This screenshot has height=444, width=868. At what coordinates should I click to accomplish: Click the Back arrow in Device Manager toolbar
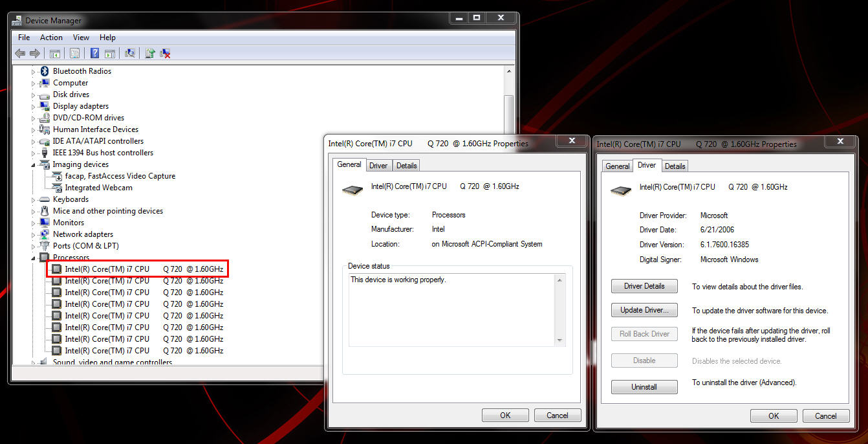(x=20, y=53)
